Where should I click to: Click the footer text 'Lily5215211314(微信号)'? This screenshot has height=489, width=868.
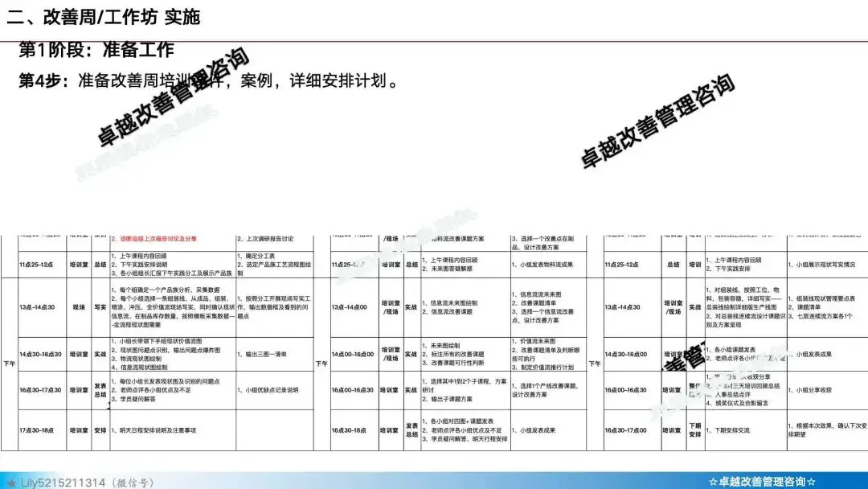[x=87, y=483]
